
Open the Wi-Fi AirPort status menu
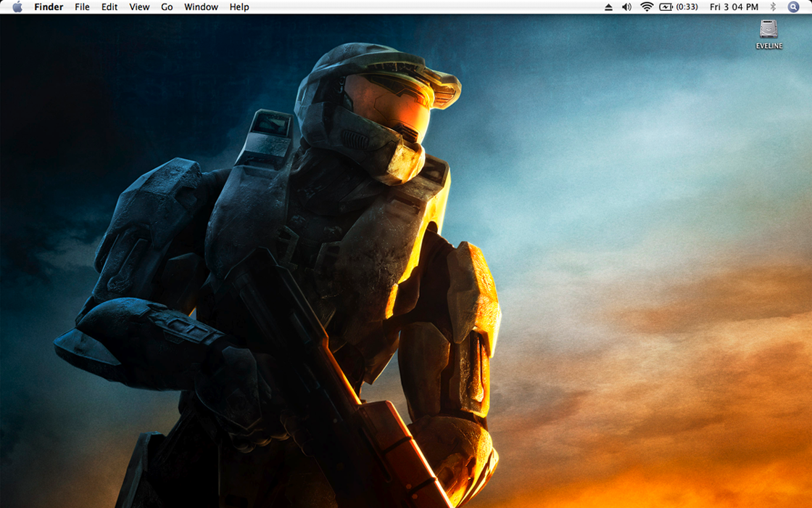tap(646, 7)
